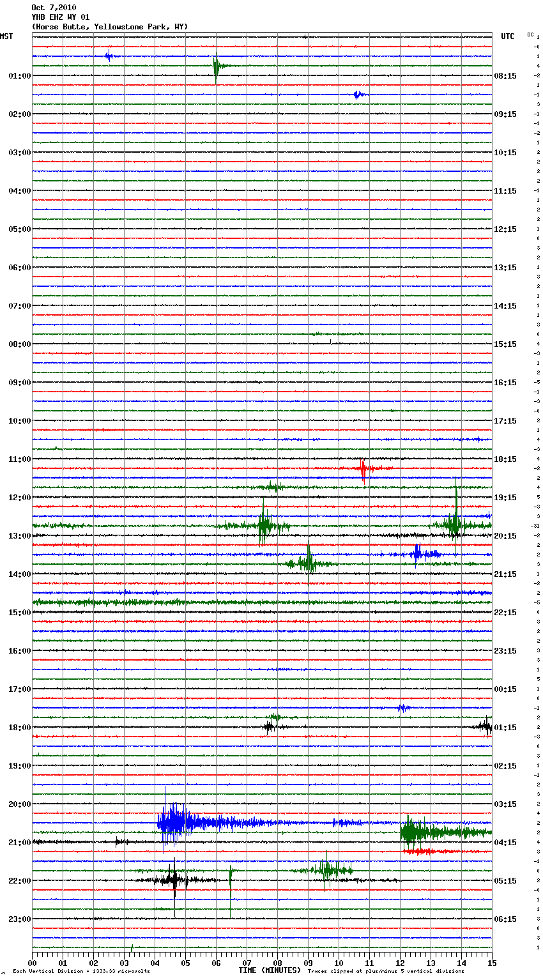Click the '17:15' UTC row label
The image size is (543, 980).
point(505,421)
